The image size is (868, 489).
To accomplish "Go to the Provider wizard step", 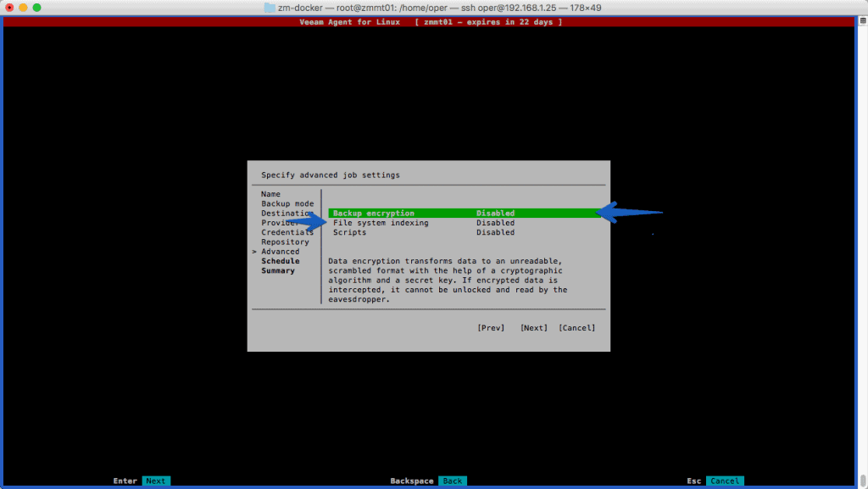I will [280, 223].
